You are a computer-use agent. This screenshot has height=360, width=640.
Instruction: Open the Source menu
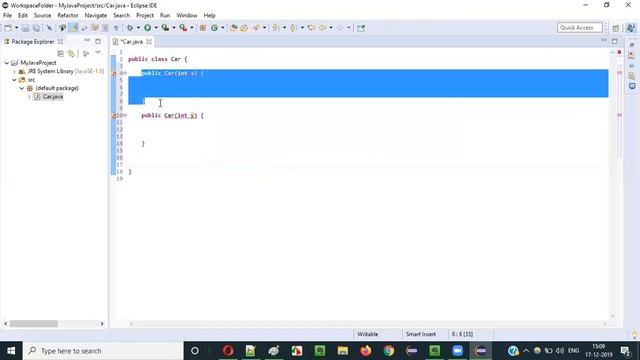(x=42, y=16)
